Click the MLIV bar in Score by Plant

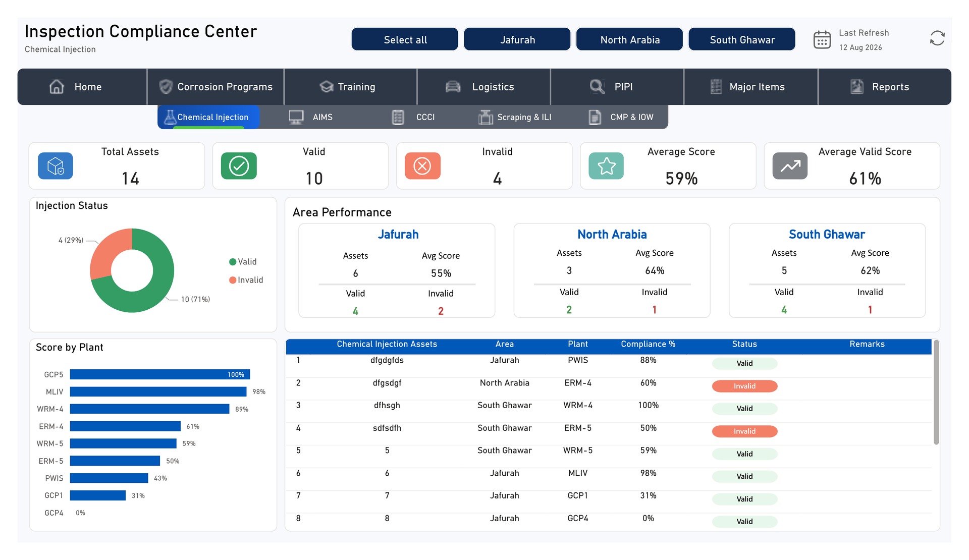point(158,391)
